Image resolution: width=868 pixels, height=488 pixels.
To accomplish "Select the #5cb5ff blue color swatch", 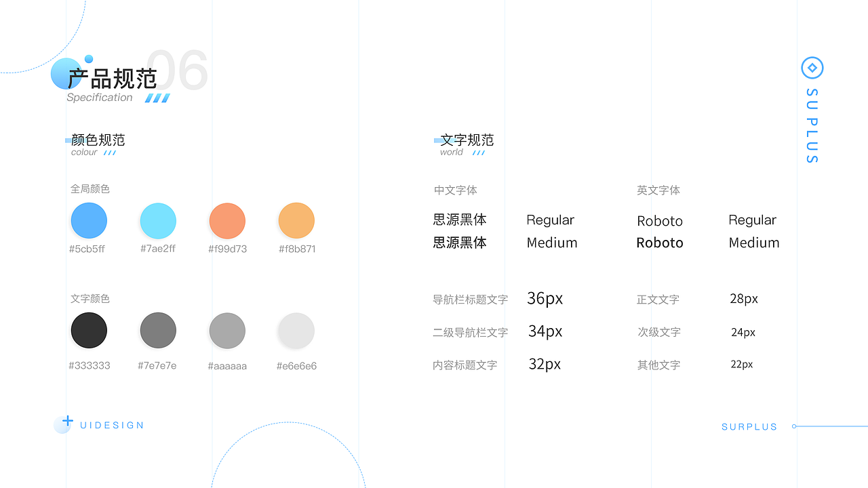I will point(88,220).
